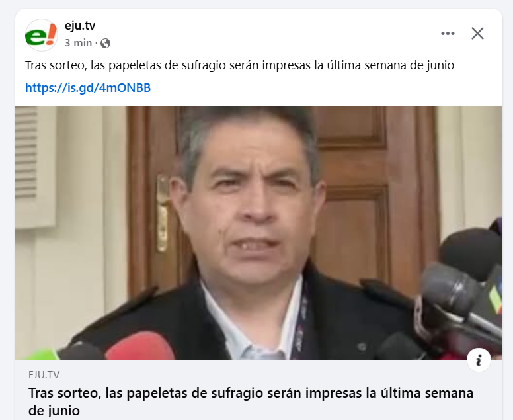Click the EJU.TV source label below photo
The width and height of the screenshot is (513, 420).
tap(44, 375)
